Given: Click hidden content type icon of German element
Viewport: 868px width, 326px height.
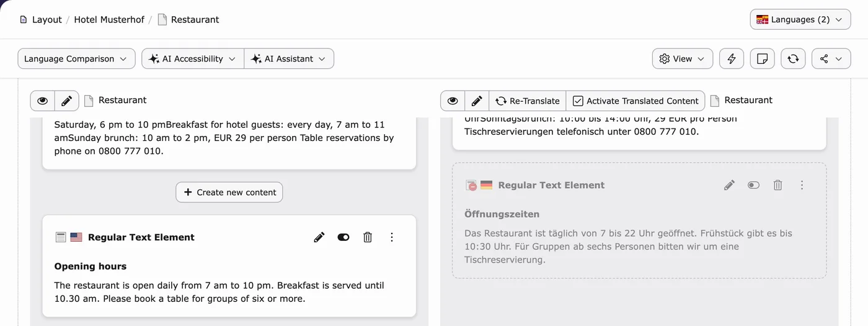Looking at the screenshot, I should (471, 185).
